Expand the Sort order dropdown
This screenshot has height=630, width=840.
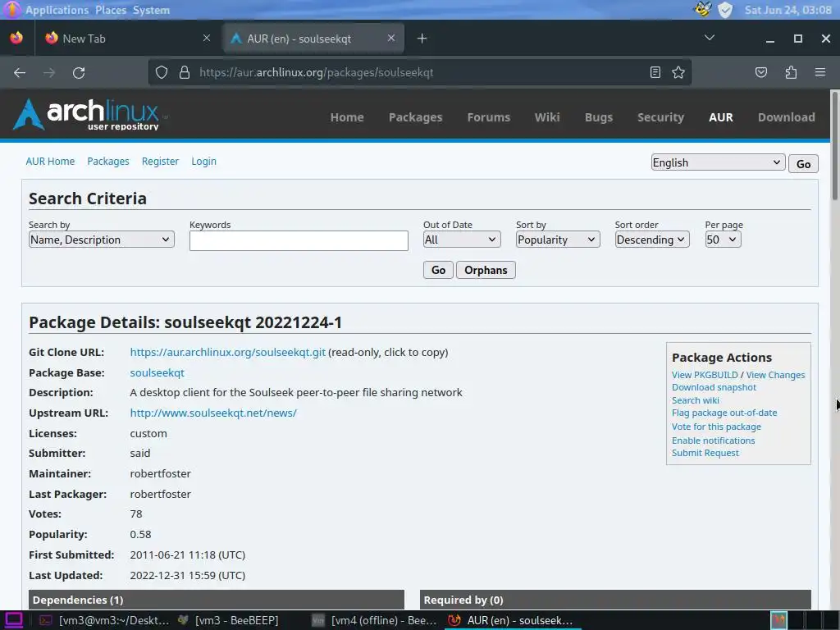(x=652, y=240)
